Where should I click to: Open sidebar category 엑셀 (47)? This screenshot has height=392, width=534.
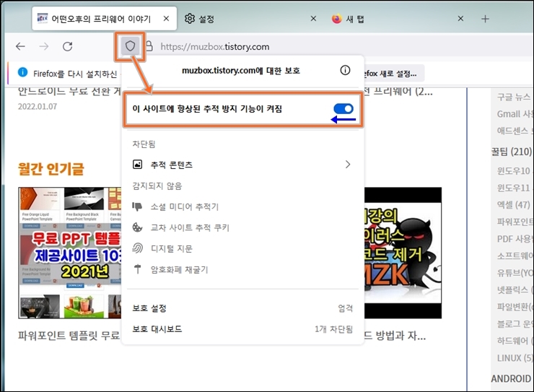513,205
